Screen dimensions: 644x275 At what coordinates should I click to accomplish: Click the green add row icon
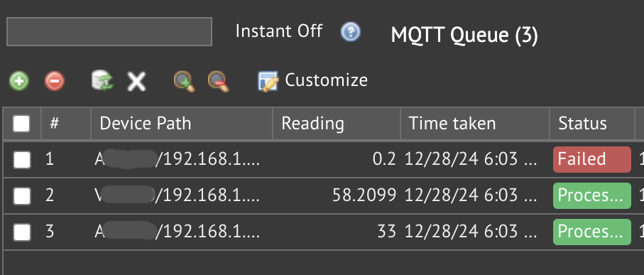tap(19, 80)
